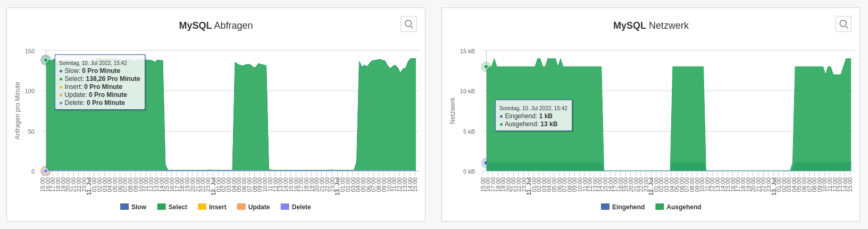Open zoom for MySQL Netzwerk chart
Screen dimensions: 868x229
pos(844,24)
